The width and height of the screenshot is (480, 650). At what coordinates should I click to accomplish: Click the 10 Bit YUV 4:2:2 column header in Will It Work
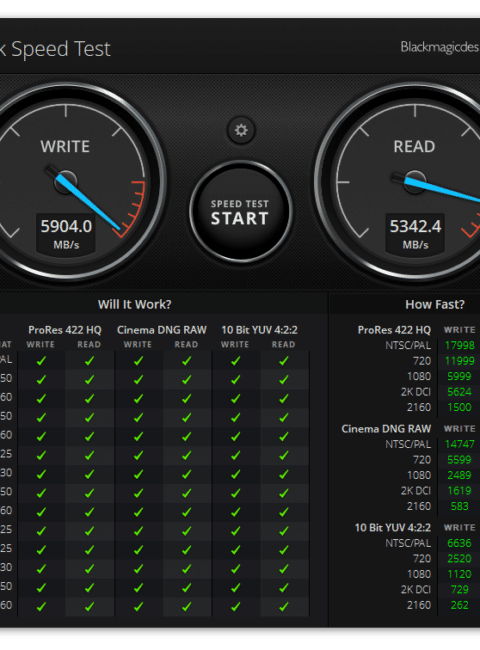[259, 330]
